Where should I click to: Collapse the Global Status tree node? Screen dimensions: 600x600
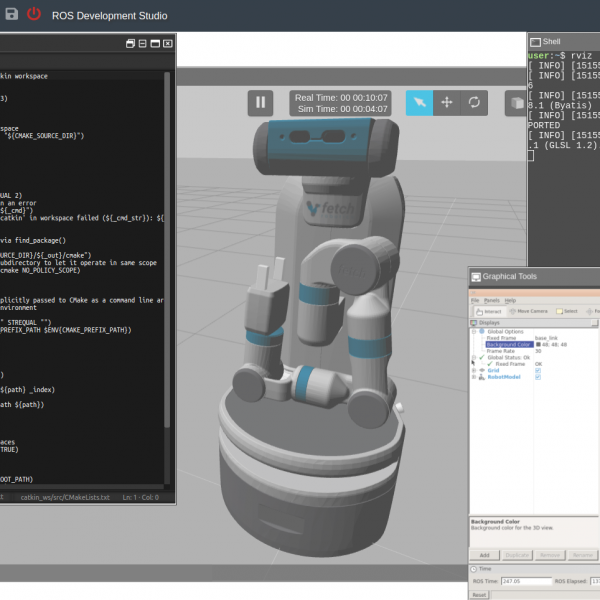(474, 357)
